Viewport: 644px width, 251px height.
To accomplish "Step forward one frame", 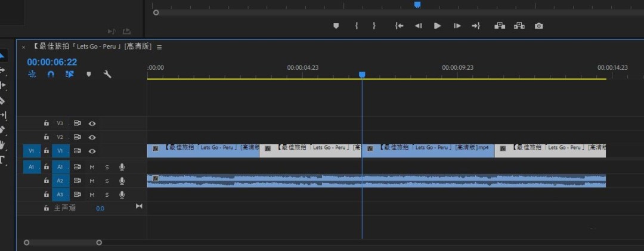I will point(457,26).
